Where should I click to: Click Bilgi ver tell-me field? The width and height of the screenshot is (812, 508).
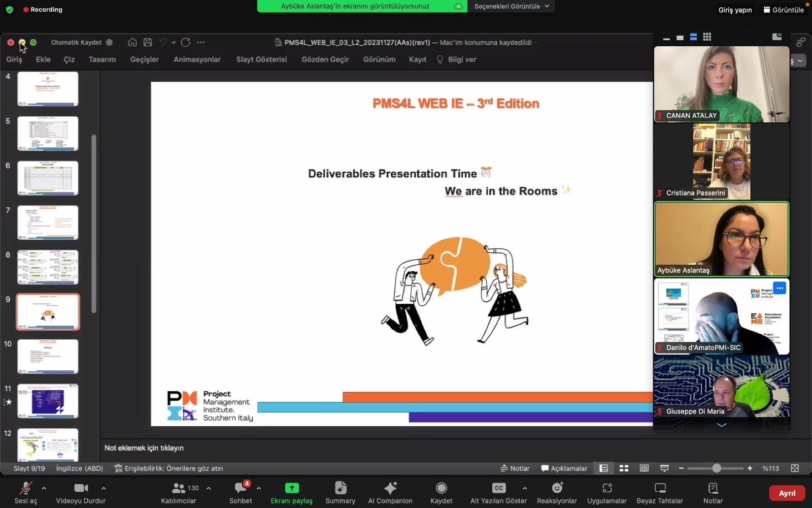(x=457, y=59)
